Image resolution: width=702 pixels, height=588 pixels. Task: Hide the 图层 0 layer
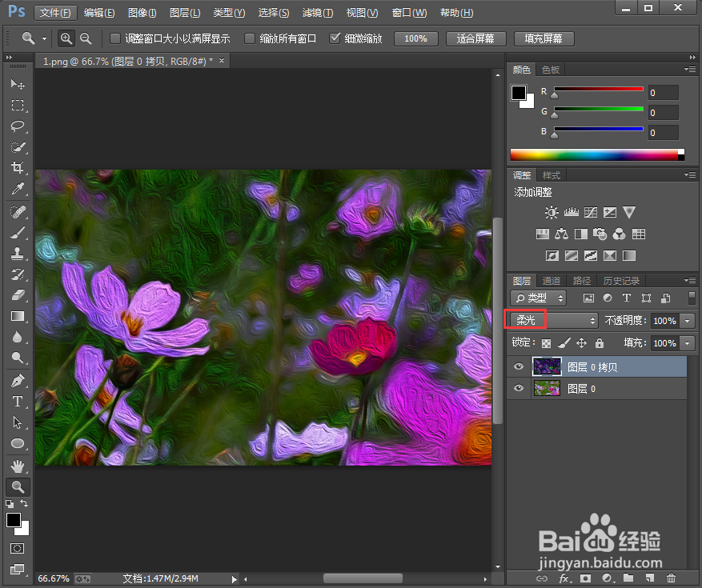pos(519,388)
